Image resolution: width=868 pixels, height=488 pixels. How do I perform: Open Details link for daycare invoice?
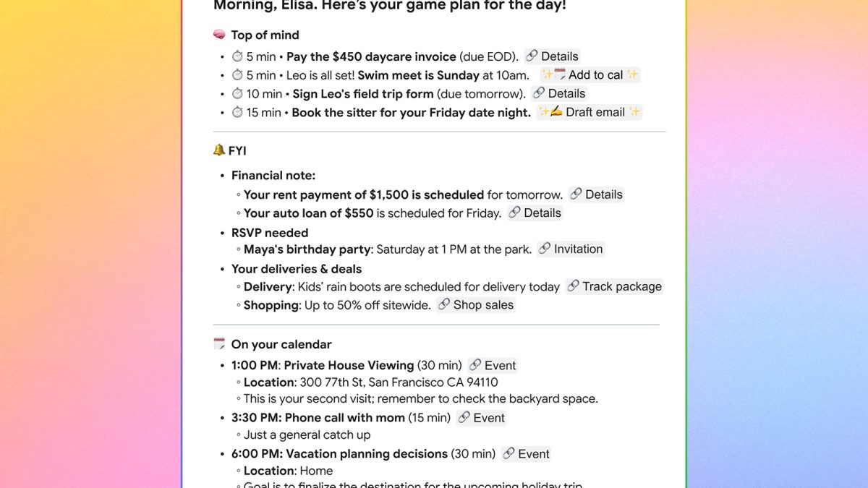552,56
